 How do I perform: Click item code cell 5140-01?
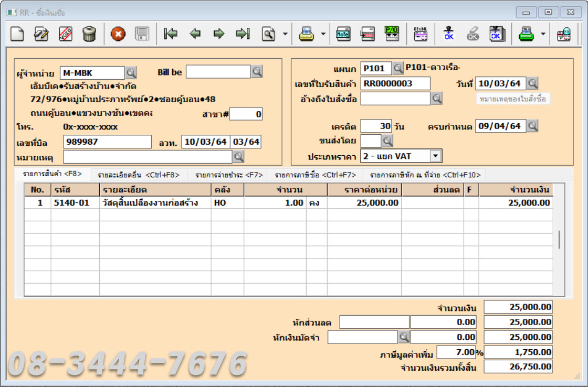pyautogui.click(x=75, y=203)
